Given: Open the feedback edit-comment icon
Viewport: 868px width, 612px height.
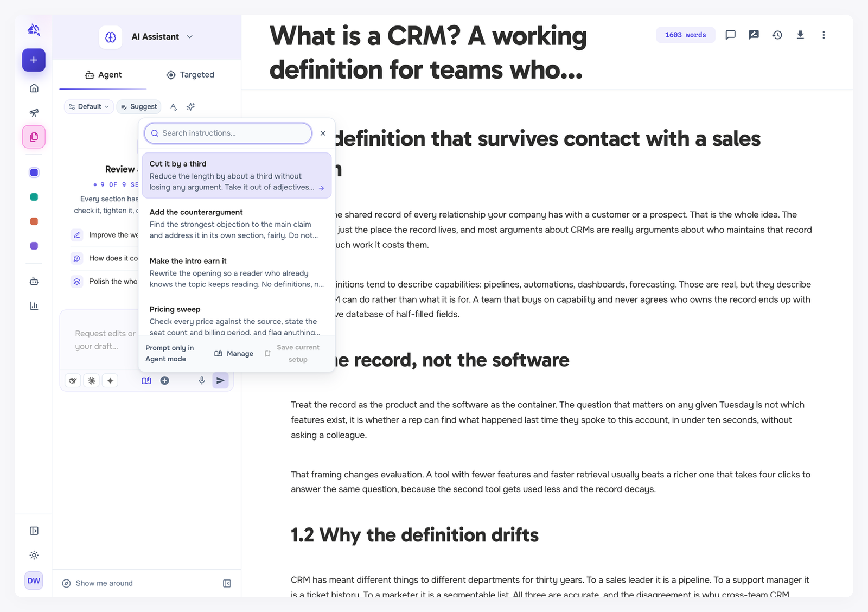Looking at the screenshot, I should pos(754,35).
